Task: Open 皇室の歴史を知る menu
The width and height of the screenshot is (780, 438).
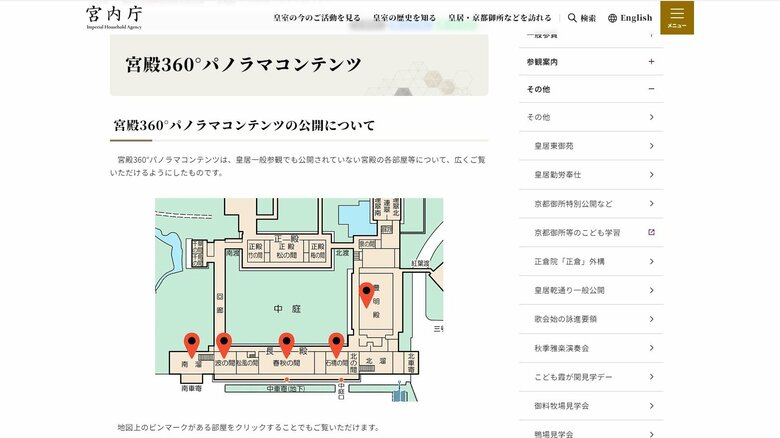Action: pyautogui.click(x=404, y=18)
